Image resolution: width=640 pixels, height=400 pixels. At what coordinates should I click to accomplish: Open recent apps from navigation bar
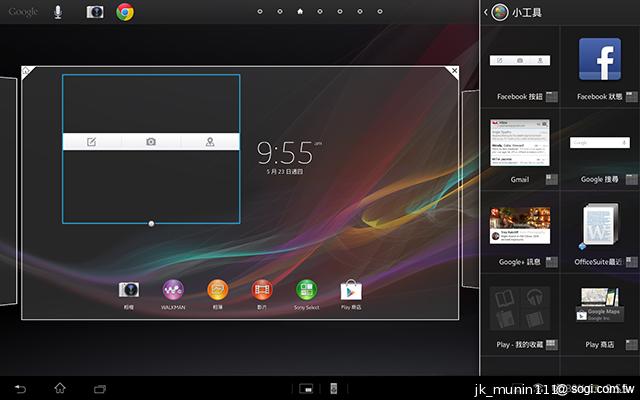pos(100,389)
